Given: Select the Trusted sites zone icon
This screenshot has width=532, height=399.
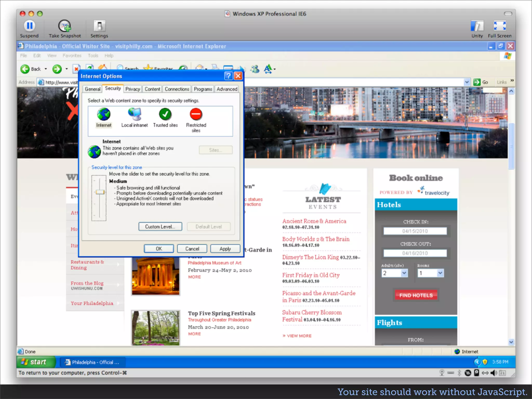Looking at the screenshot, I should tap(165, 114).
